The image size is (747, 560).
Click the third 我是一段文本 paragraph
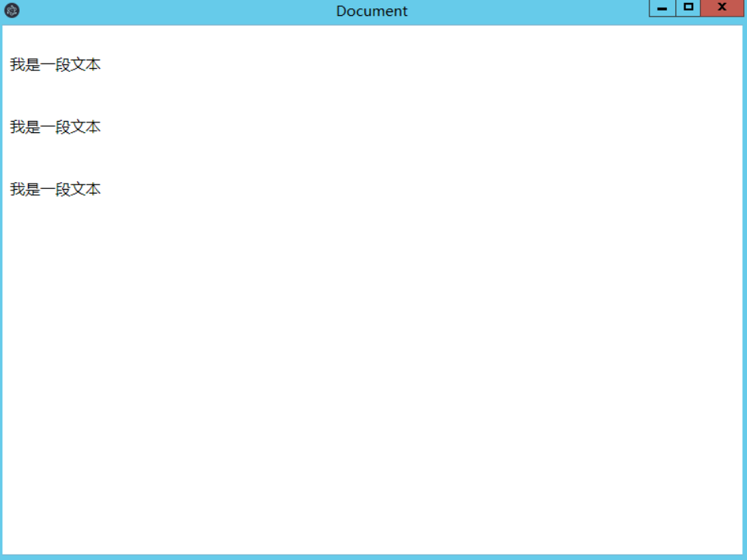[x=55, y=190]
